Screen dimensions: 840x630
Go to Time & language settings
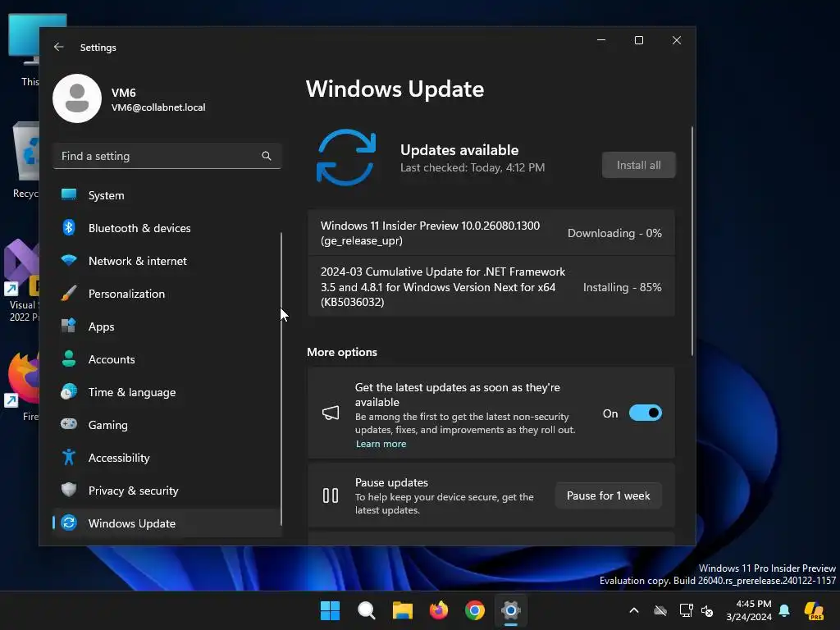tap(167, 391)
